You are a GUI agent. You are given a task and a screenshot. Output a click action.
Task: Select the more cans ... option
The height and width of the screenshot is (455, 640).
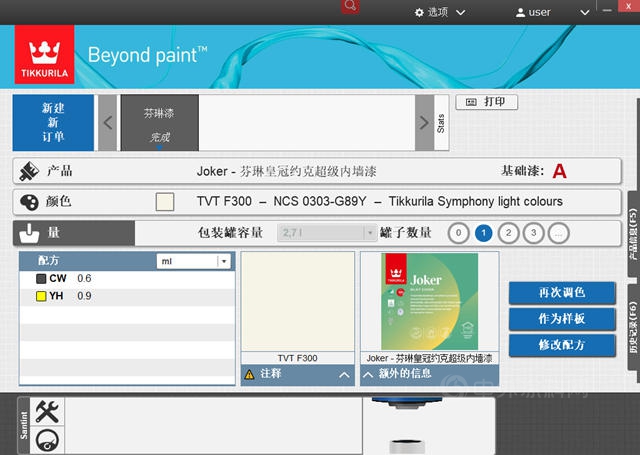pyautogui.click(x=559, y=233)
